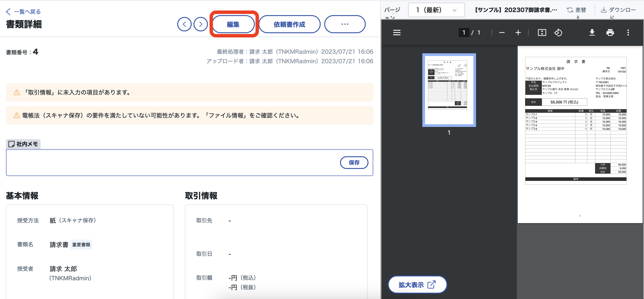Save the internal memo with 保存
This screenshot has height=299, width=644.
click(354, 163)
